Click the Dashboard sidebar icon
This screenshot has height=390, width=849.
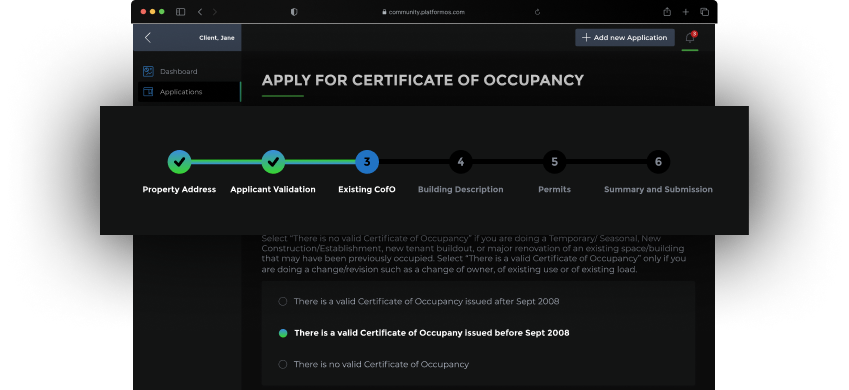click(148, 72)
